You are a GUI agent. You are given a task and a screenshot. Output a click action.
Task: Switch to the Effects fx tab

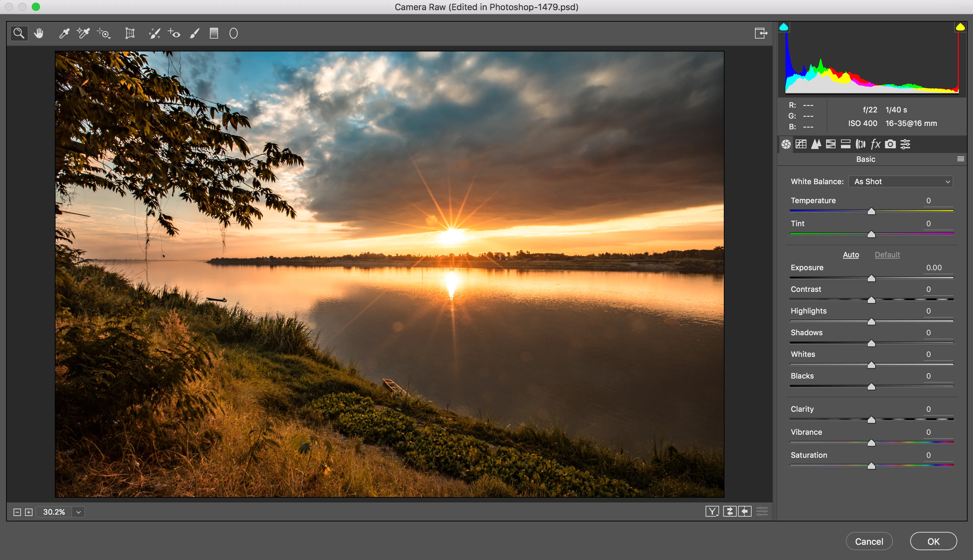875,144
